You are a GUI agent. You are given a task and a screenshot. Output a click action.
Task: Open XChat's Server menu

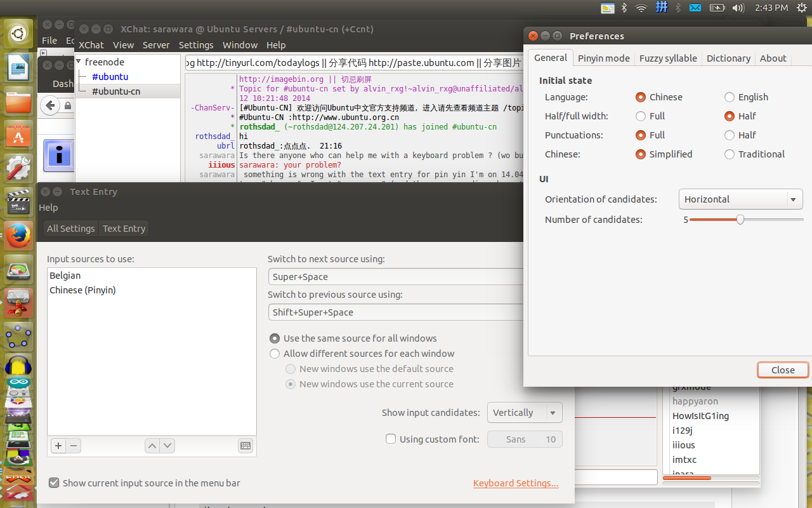pos(156,45)
